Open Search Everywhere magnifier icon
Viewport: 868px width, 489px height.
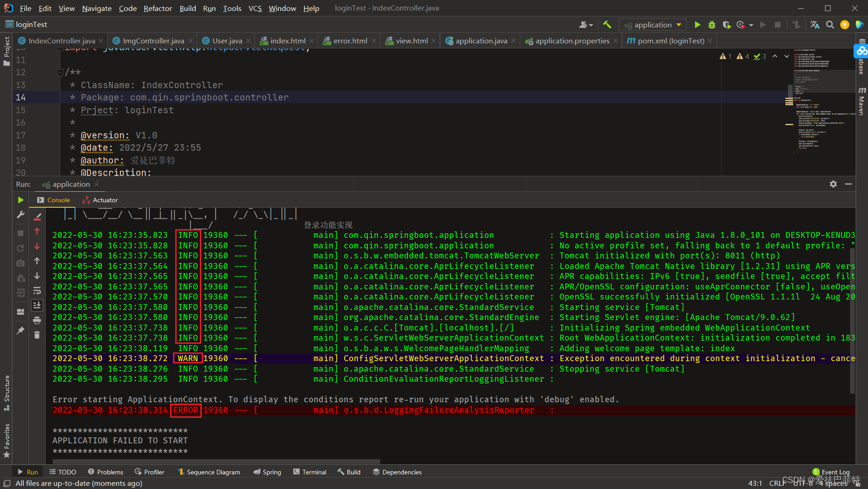(x=830, y=25)
